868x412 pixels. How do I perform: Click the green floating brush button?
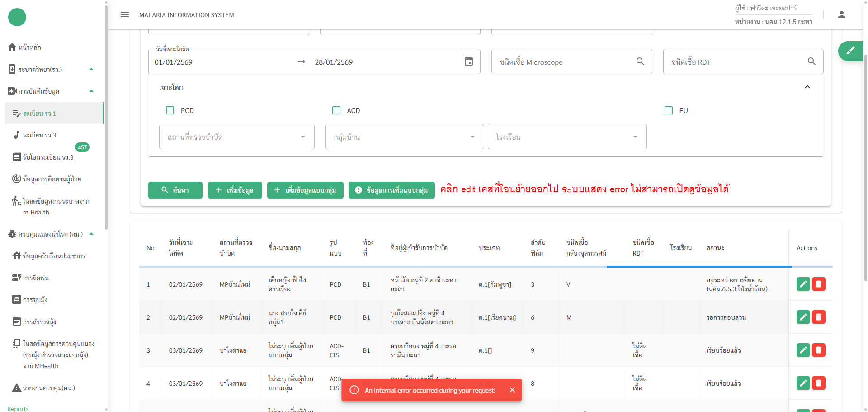coord(851,51)
